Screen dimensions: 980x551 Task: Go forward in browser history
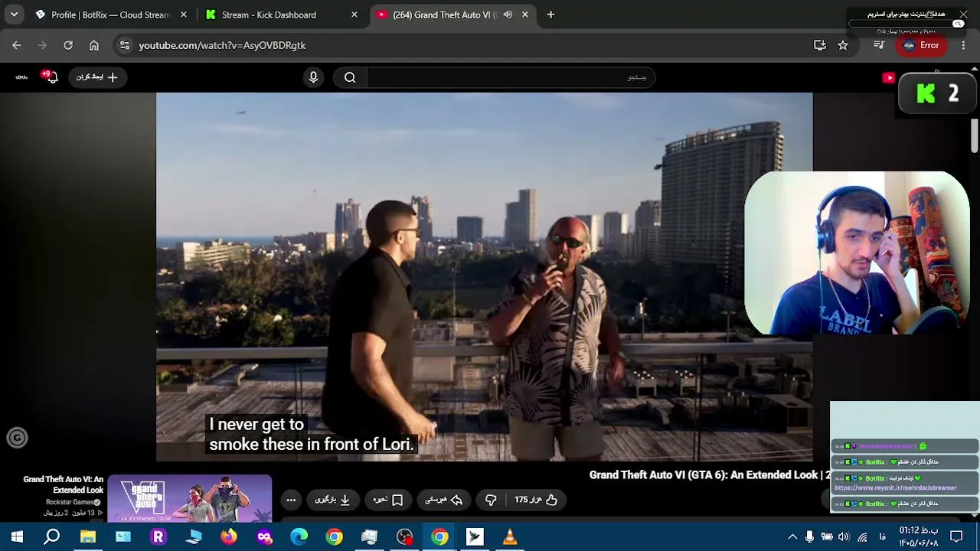pos(42,45)
